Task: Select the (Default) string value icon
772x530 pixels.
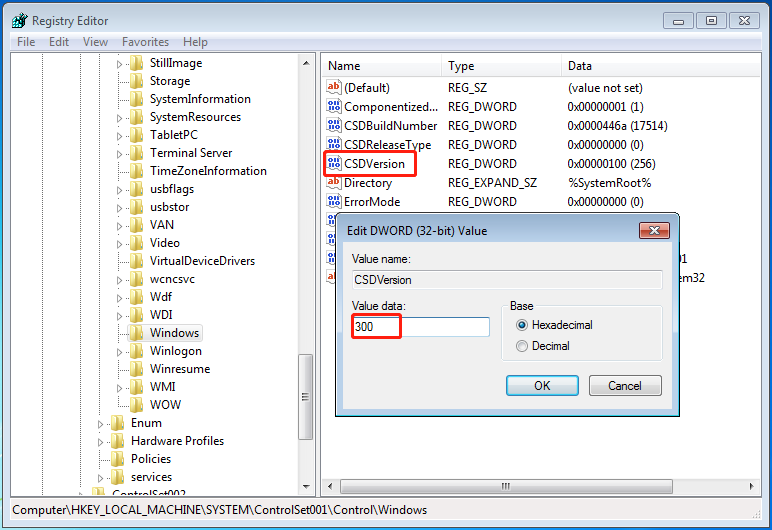Action: [333, 87]
